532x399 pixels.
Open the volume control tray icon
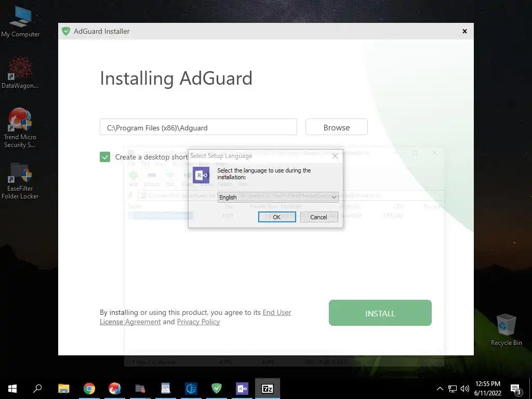(465, 389)
